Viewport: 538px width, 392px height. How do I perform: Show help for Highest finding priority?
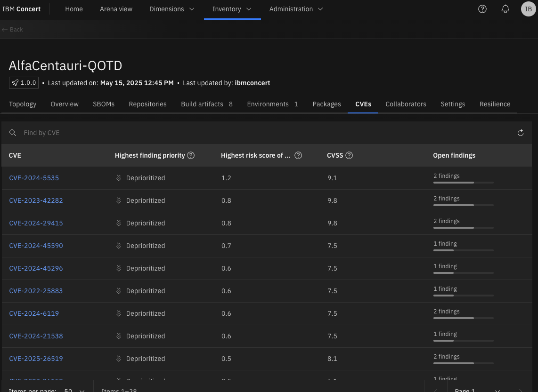(x=191, y=155)
